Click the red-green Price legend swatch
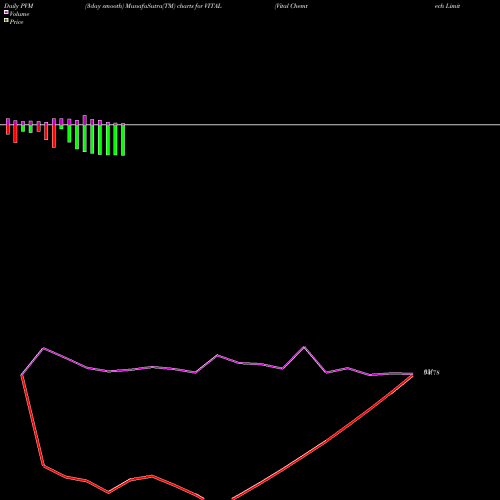 pyautogui.click(x=6, y=20)
